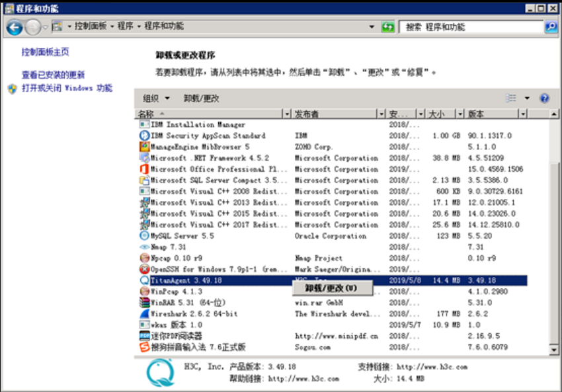
Task: Select the Visual C++ 2015 Redist icon
Action: tap(144, 214)
